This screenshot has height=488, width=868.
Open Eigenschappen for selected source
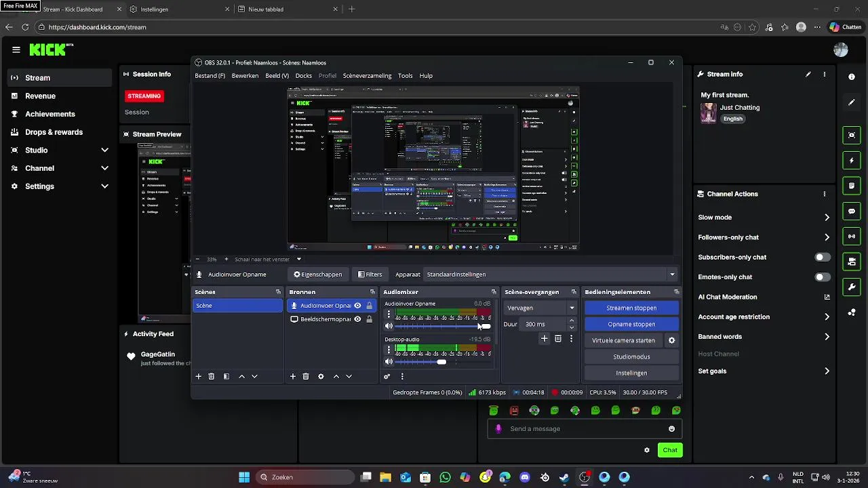(x=317, y=274)
